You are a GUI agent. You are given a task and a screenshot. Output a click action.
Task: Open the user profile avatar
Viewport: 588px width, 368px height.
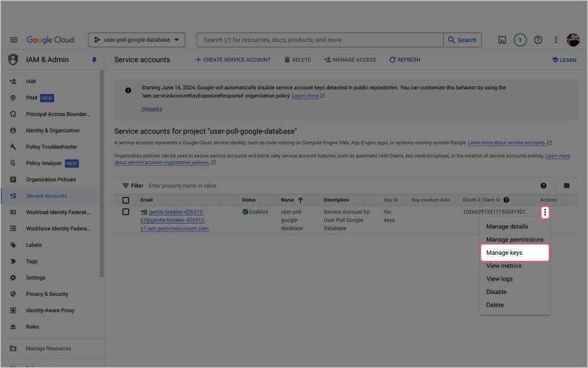pos(574,40)
